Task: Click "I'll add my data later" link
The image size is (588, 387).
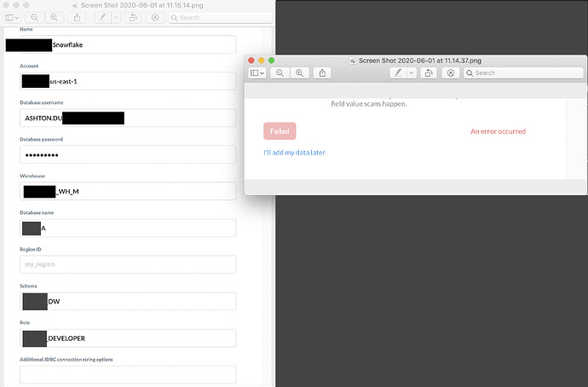Action: pos(294,153)
